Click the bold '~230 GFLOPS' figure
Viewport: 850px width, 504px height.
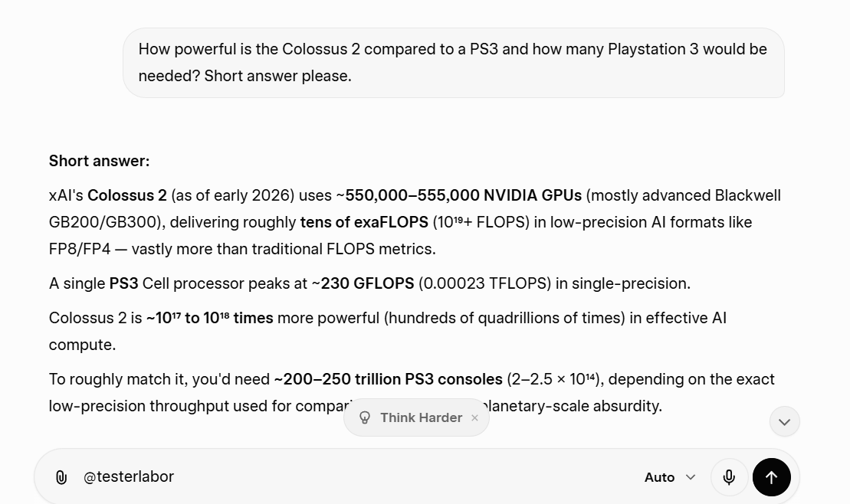[x=363, y=283]
